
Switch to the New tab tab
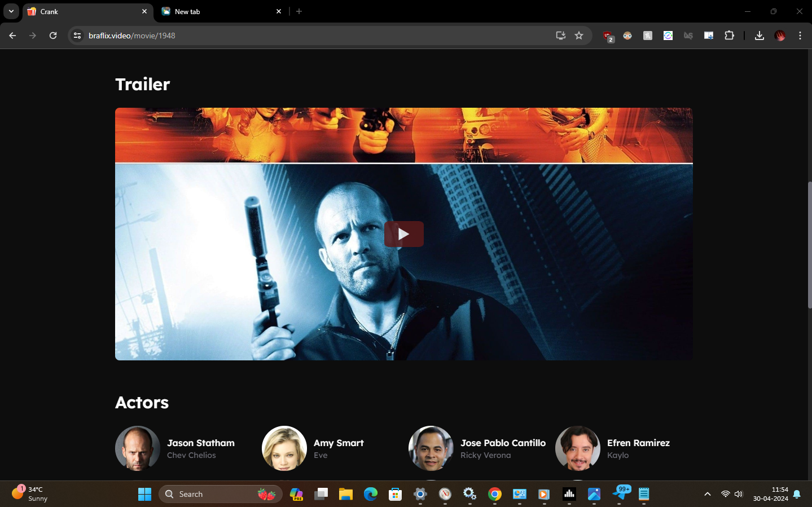[222, 11]
